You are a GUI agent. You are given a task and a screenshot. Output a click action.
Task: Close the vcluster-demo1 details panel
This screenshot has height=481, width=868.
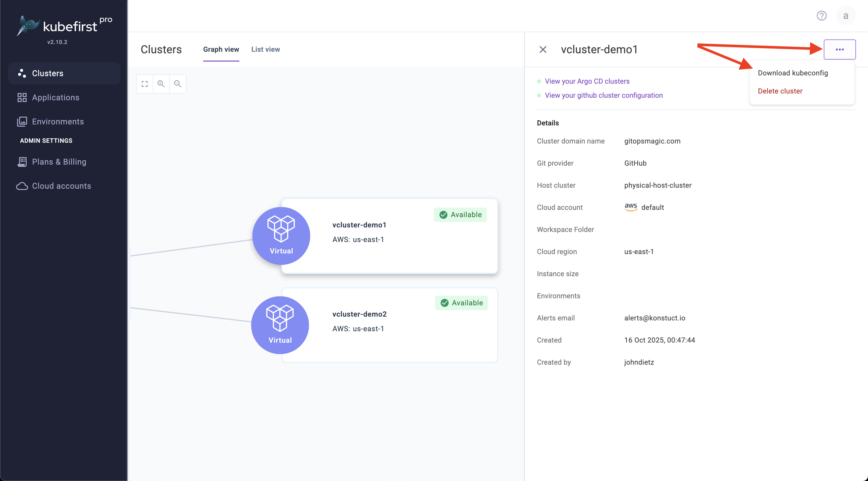(x=543, y=50)
